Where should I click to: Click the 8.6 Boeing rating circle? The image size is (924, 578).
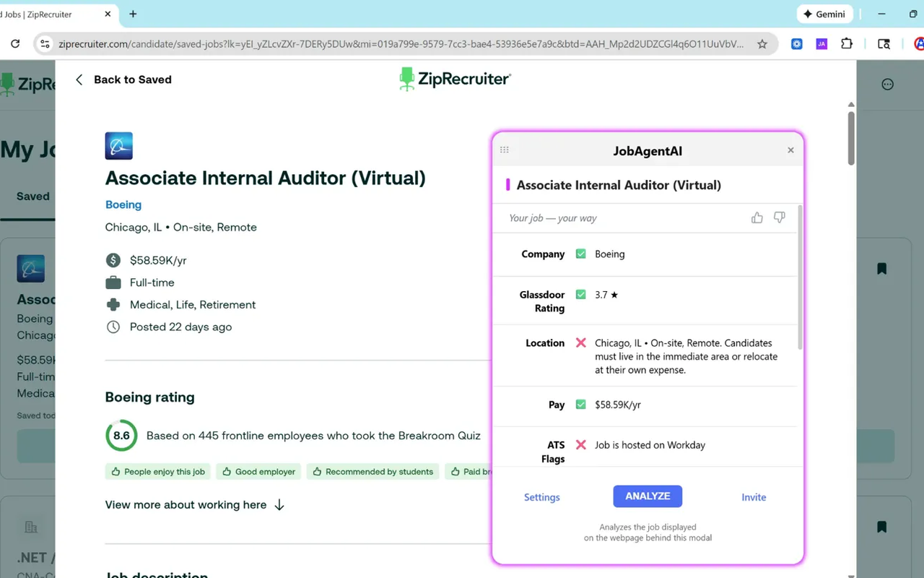click(121, 436)
